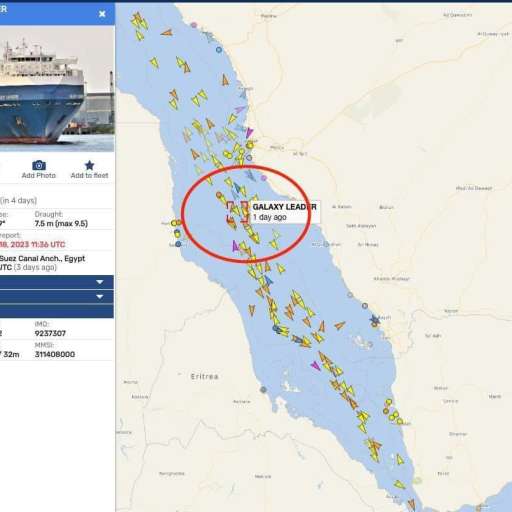Click the MMSI number 311408000

click(x=55, y=354)
